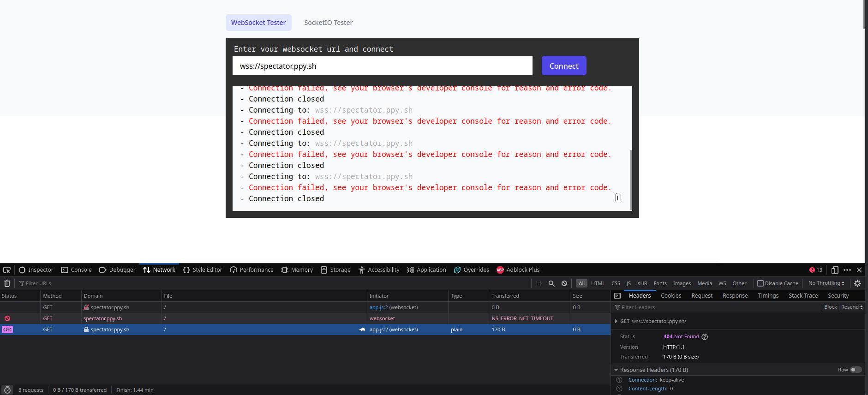This screenshot has width=868, height=395.
Task: Filter requests by Fonts
Action: (x=660, y=283)
